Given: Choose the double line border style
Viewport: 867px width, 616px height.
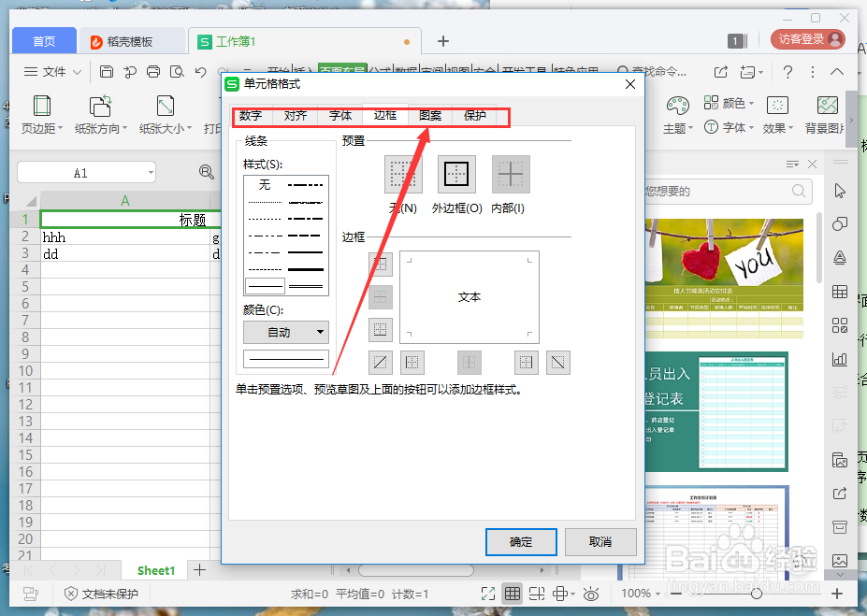Looking at the screenshot, I should 306,286.
